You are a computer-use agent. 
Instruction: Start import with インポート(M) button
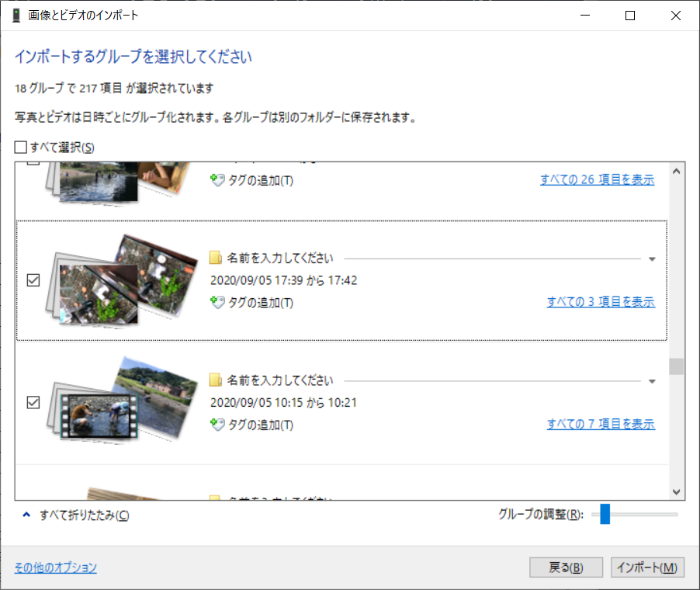coord(647,567)
